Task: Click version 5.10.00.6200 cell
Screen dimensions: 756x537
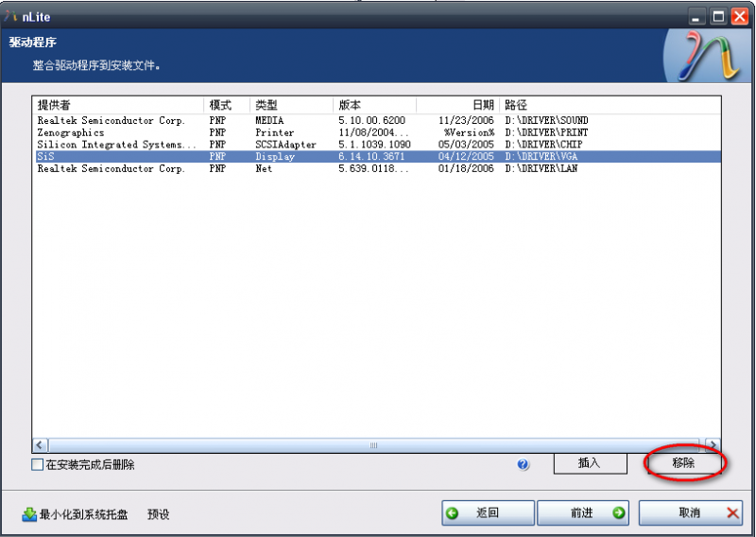Action: pyautogui.click(x=371, y=120)
